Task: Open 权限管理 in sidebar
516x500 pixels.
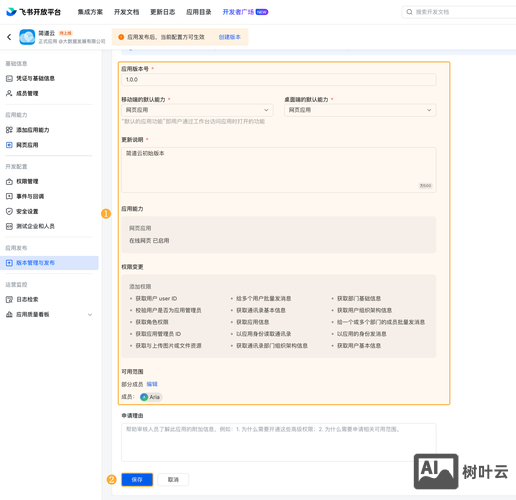Action: tap(27, 182)
